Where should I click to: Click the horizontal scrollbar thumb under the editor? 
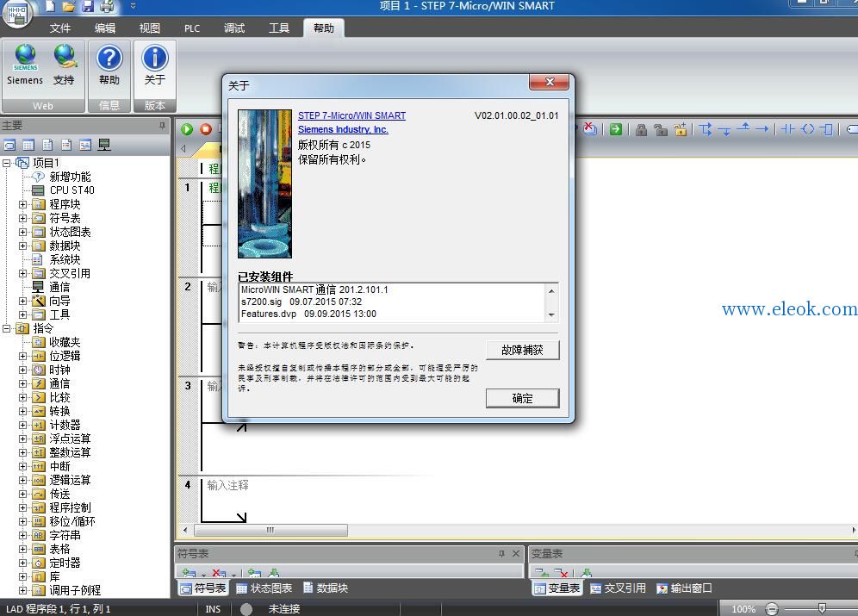pyautogui.click(x=270, y=530)
